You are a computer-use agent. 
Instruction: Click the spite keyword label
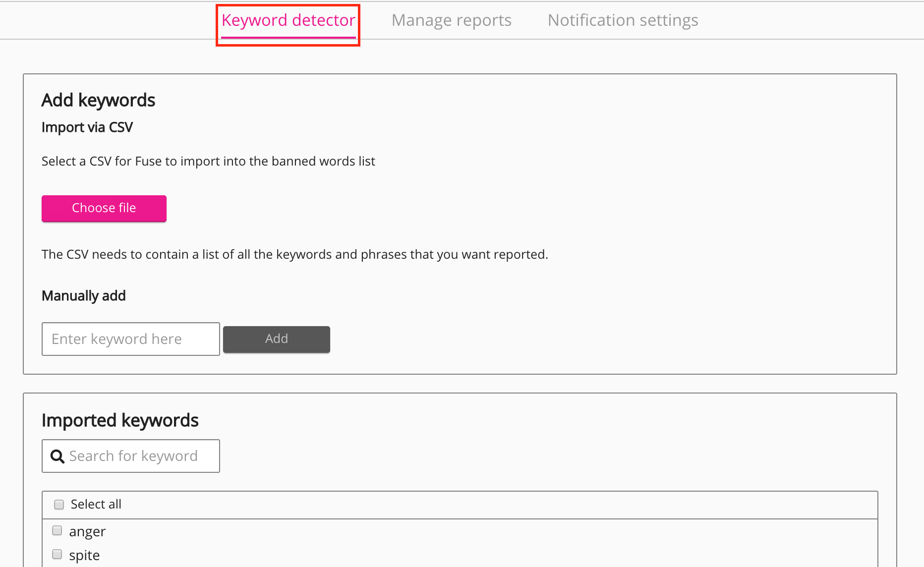[84, 556]
